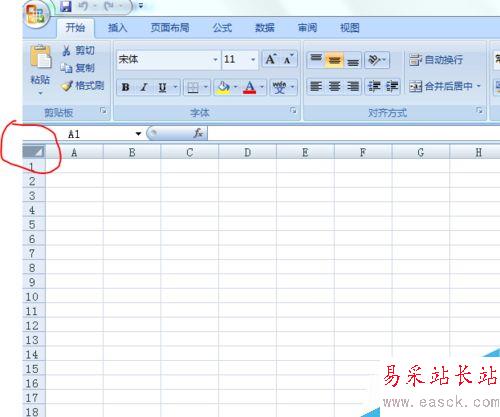
Task: Switch to the 开始 ribbon tab
Action: point(75,28)
